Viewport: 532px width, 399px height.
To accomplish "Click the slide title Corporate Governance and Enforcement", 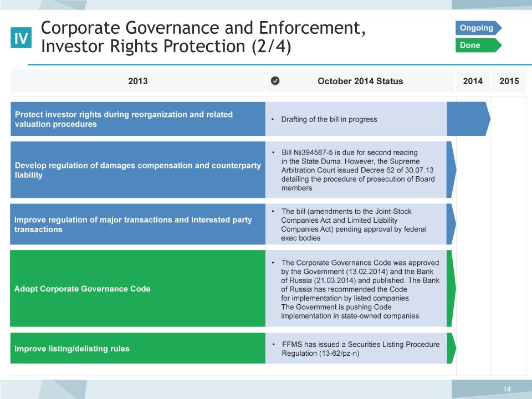I will pos(203,37).
